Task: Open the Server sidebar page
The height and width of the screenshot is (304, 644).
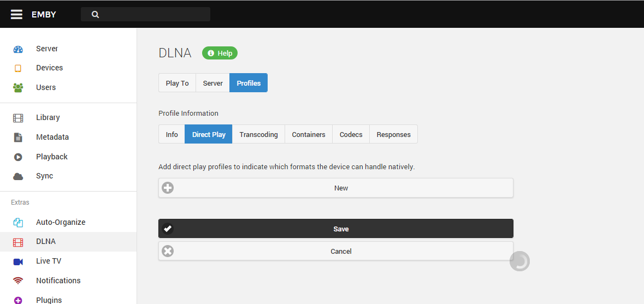Action: click(68, 49)
